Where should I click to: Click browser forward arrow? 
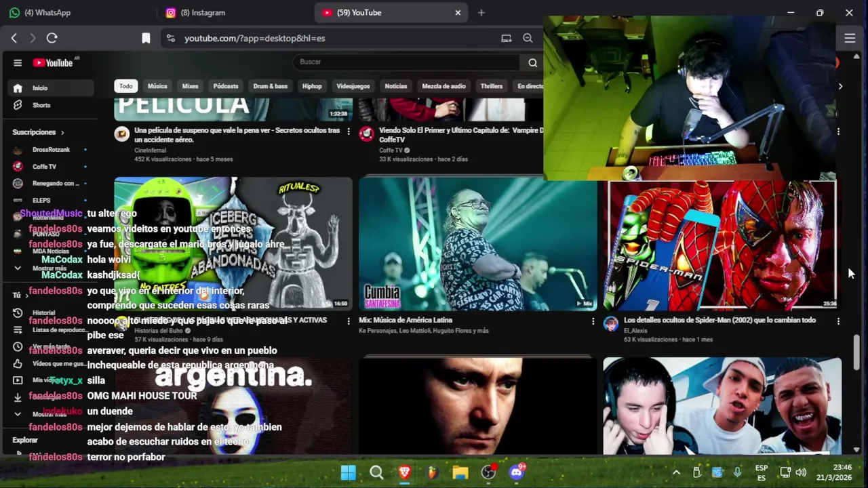click(33, 38)
